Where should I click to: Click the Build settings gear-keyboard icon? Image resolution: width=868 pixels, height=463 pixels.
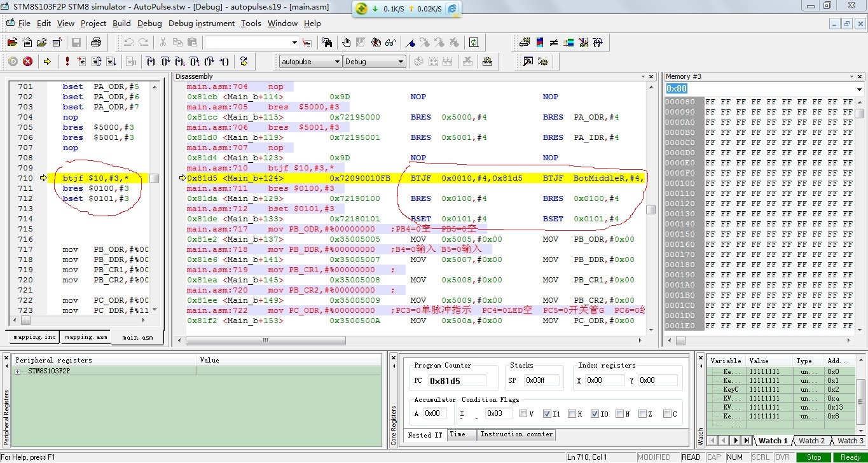click(x=488, y=62)
